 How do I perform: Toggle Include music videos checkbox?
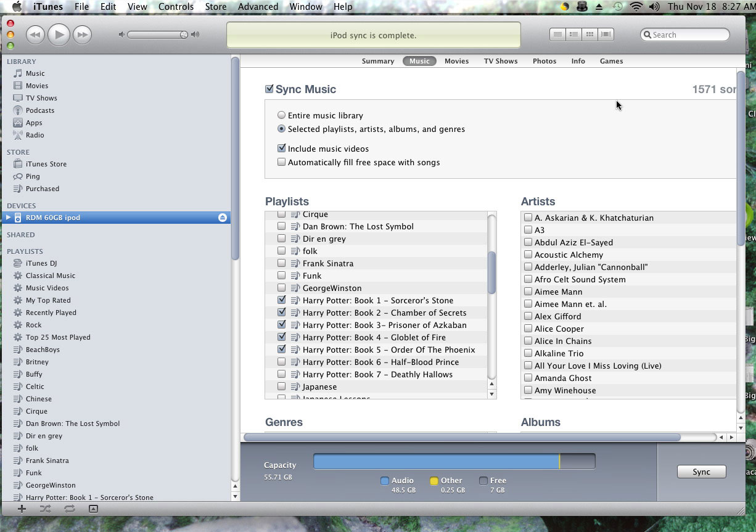tap(281, 149)
